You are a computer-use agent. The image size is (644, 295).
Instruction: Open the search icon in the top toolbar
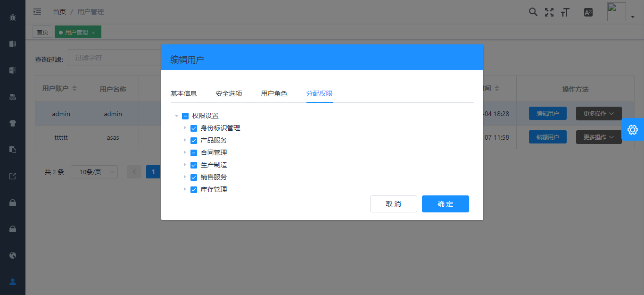point(533,12)
